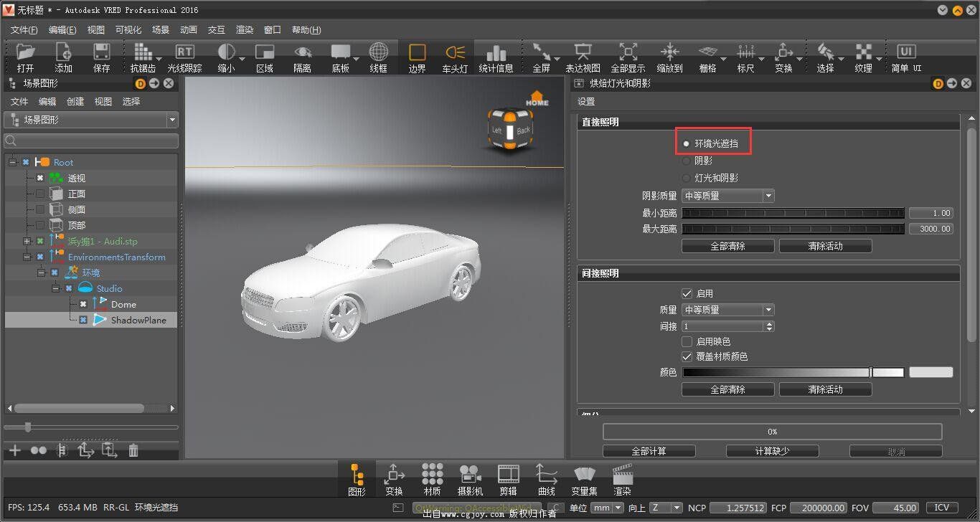
Task: Select 环境光遮挡 radio button
Action: click(x=686, y=143)
